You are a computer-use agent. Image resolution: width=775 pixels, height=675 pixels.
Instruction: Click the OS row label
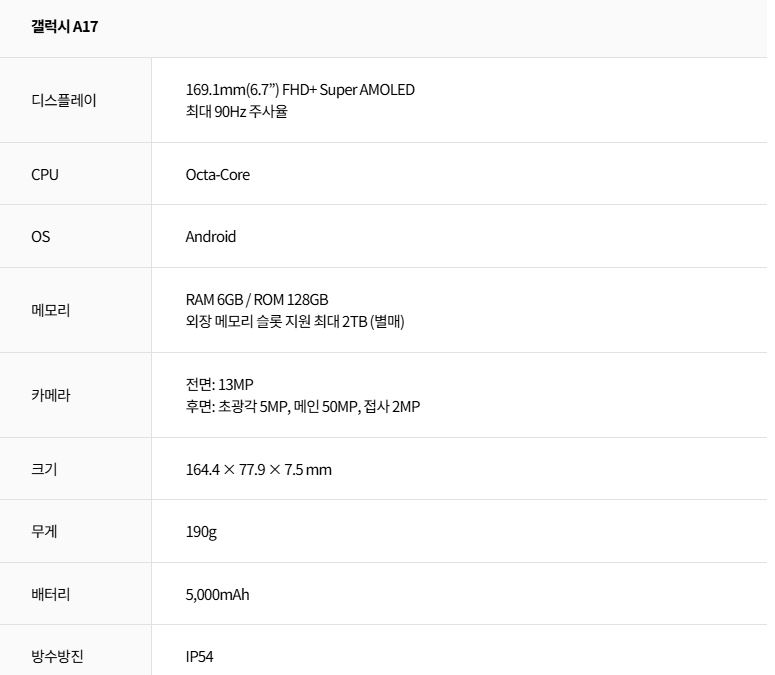pyautogui.click(x=40, y=237)
